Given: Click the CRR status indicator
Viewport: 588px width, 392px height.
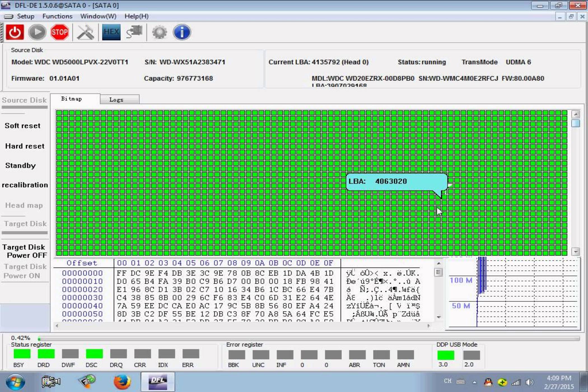Looking at the screenshot, I should tap(142, 354).
